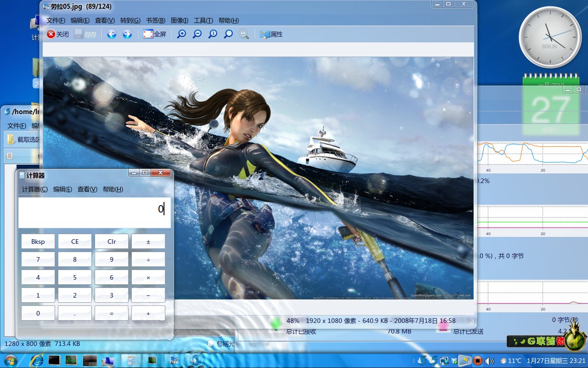Viewport: 588px width, 368px height.
Task: Go to next image with blue right arrow
Action: (127, 34)
